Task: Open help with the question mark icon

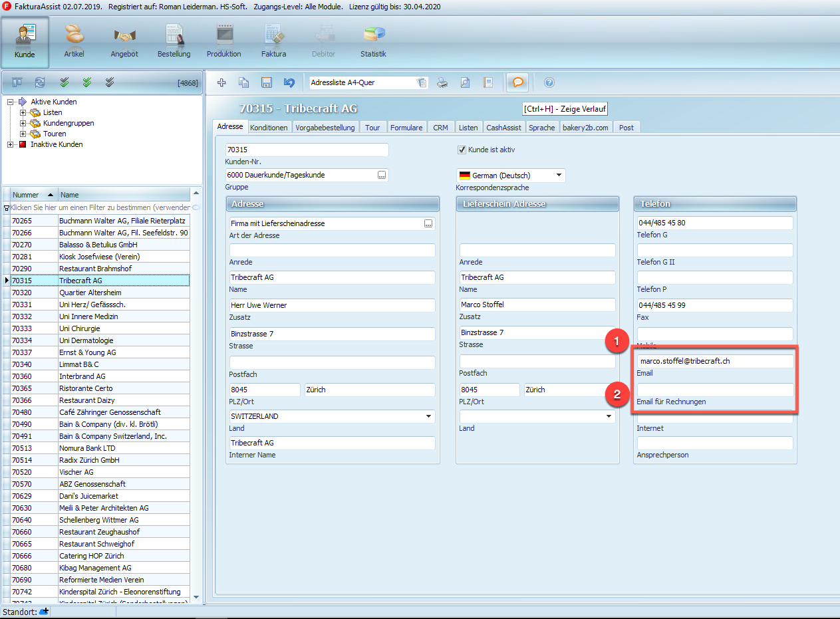Action: click(x=549, y=82)
